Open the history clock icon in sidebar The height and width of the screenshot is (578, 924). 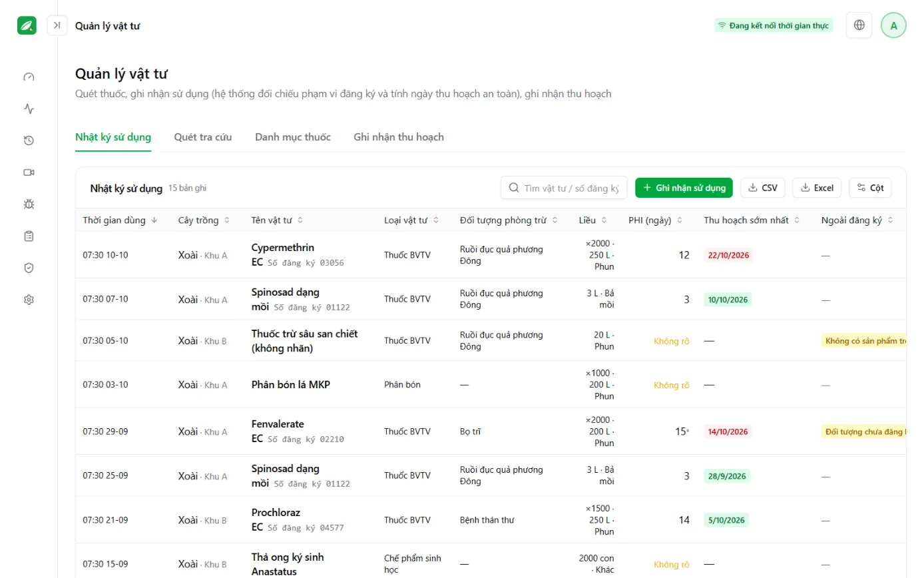[x=29, y=141]
